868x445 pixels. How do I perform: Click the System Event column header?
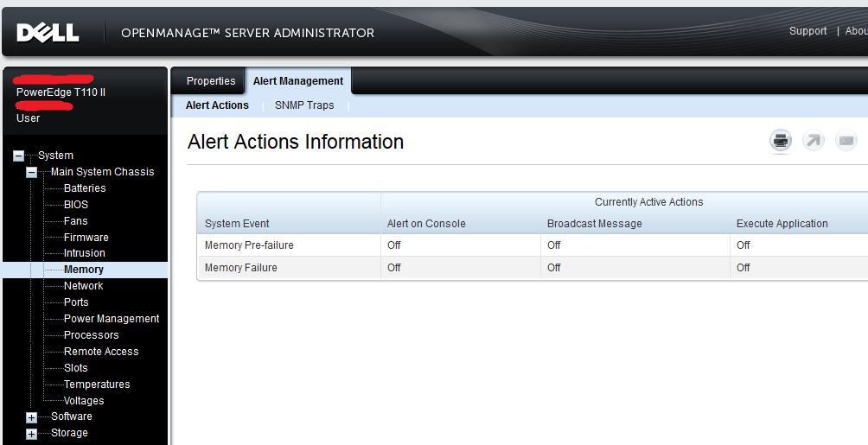click(237, 224)
